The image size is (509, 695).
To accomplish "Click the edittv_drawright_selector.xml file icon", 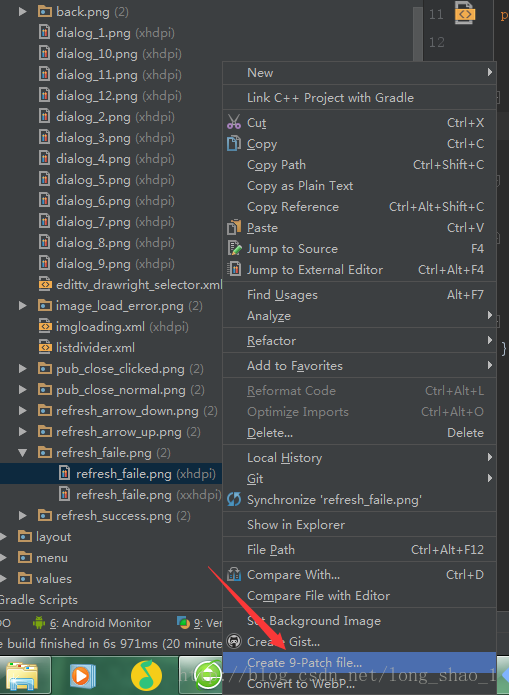I will [x=45, y=284].
